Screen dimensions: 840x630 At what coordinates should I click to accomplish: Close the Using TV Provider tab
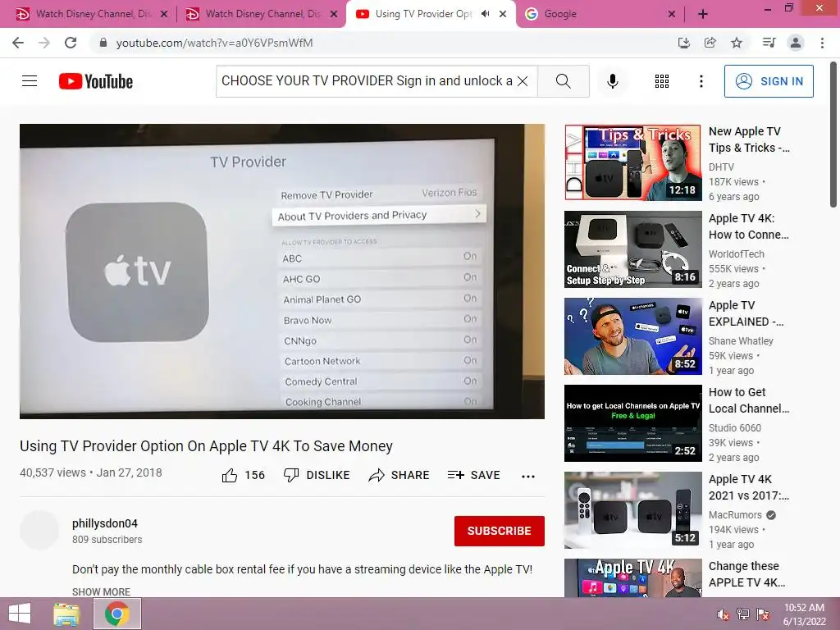tap(503, 14)
